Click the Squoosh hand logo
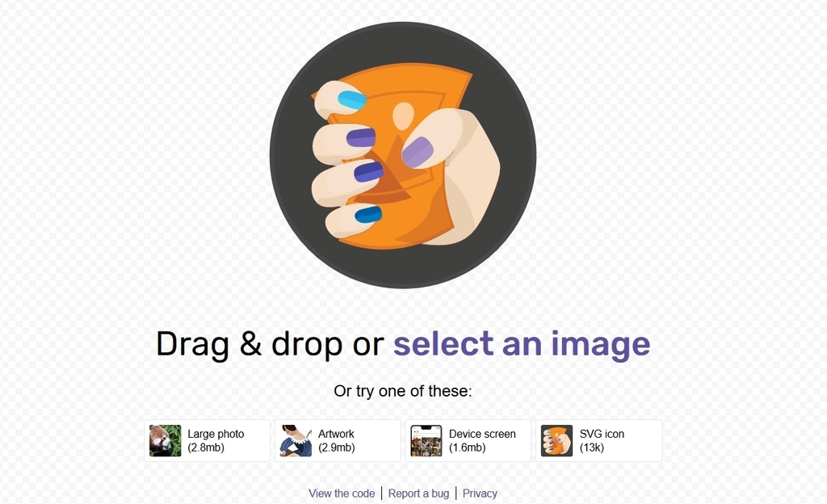The image size is (827, 504). coord(403,155)
